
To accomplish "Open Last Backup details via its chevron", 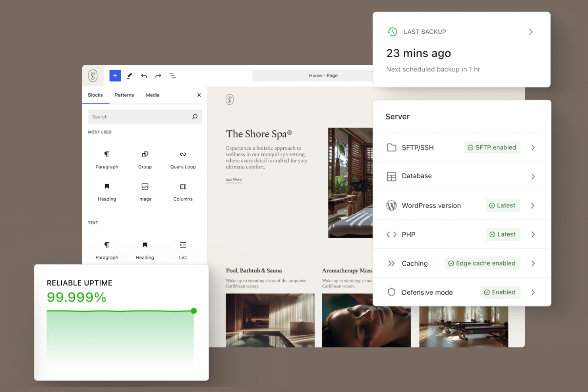I will point(531,32).
